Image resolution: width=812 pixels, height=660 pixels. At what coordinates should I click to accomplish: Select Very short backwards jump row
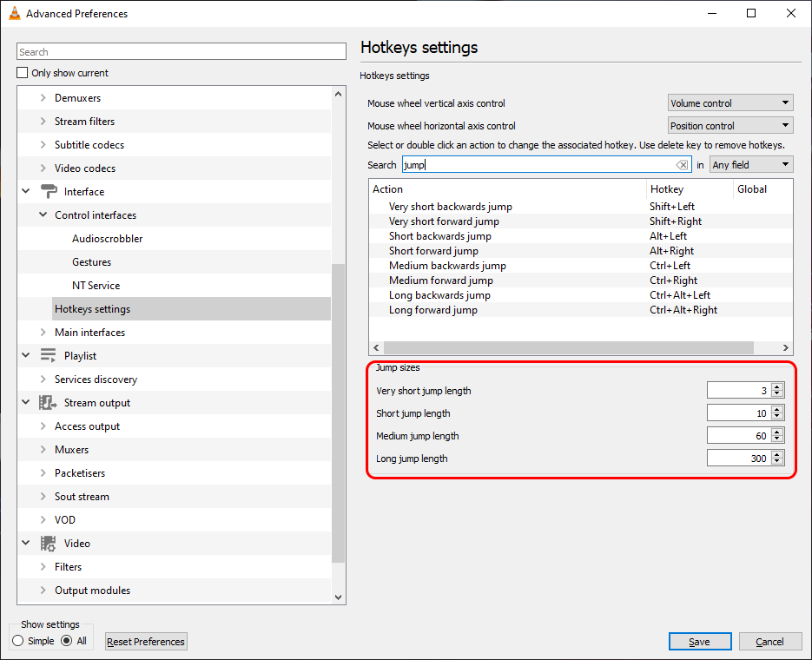point(581,207)
